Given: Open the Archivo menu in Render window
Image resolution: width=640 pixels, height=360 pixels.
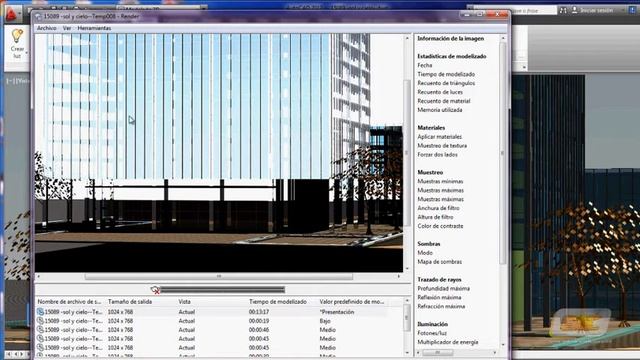Looking at the screenshot, I should pyautogui.click(x=47, y=28).
